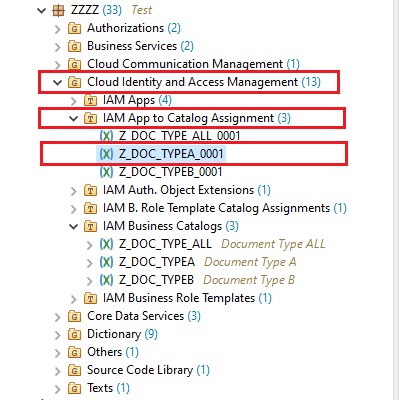Expand Z_DOC_TYPEA Document Type A
Viewport: 403px width, 400px height.
point(89,263)
